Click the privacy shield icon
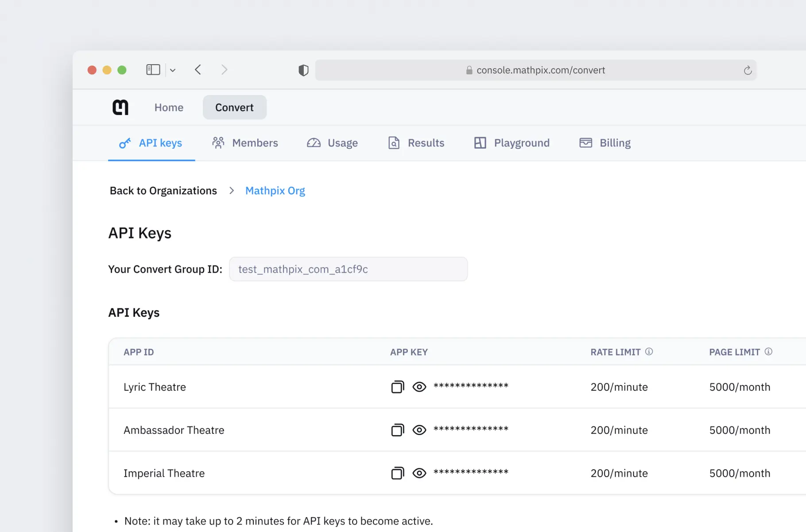This screenshot has width=806, height=532. point(303,70)
